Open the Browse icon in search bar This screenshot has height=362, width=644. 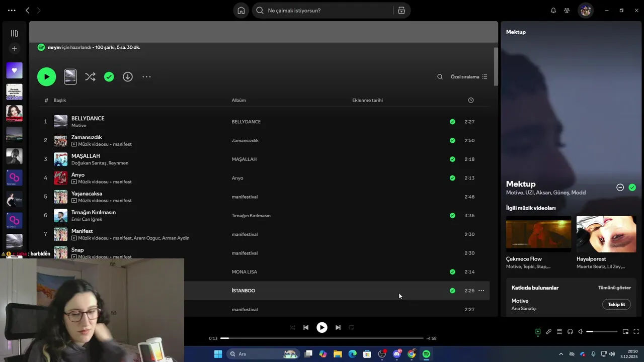click(x=401, y=11)
